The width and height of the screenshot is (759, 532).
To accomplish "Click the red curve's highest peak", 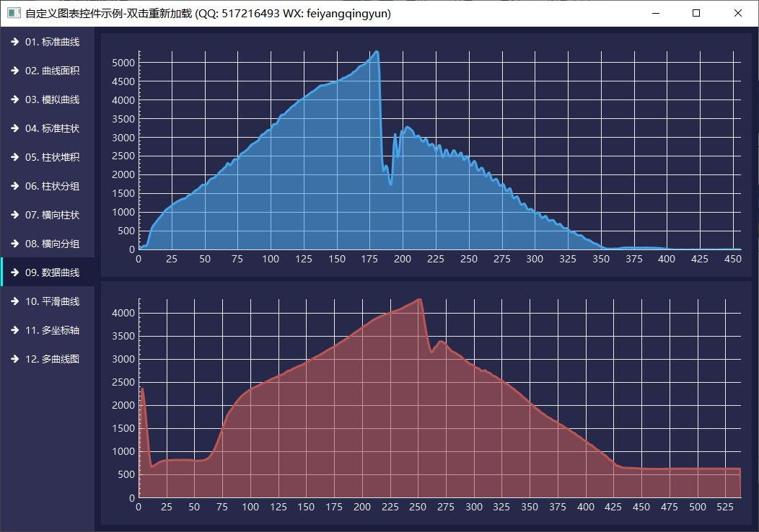I will [x=419, y=299].
